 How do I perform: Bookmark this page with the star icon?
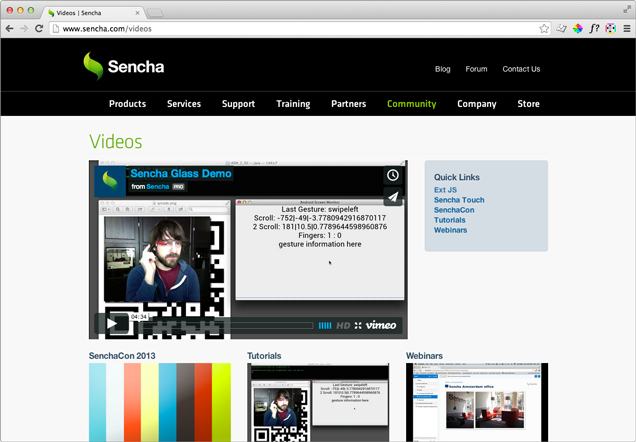pos(544,28)
